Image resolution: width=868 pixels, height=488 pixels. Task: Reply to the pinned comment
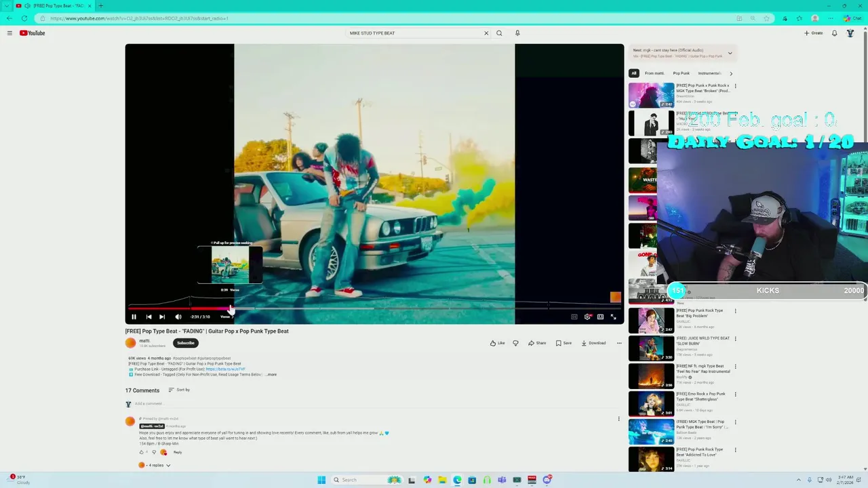178,452
